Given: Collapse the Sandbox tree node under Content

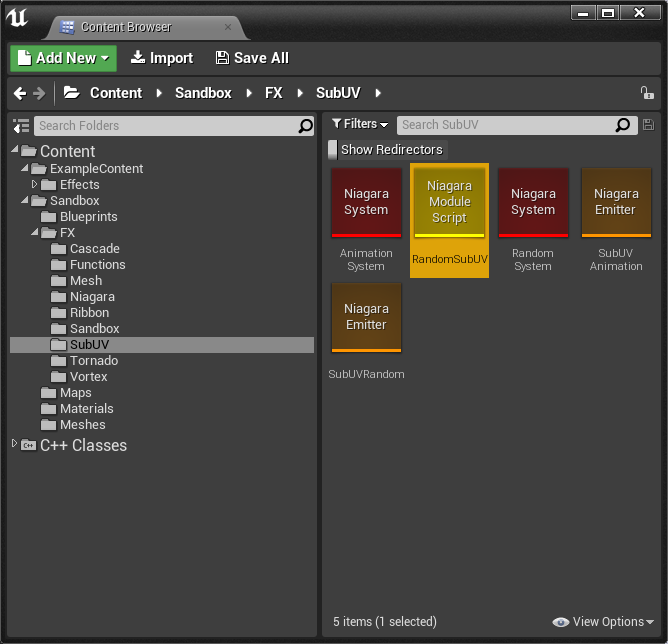Looking at the screenshot, I should [x=25, y=200].
